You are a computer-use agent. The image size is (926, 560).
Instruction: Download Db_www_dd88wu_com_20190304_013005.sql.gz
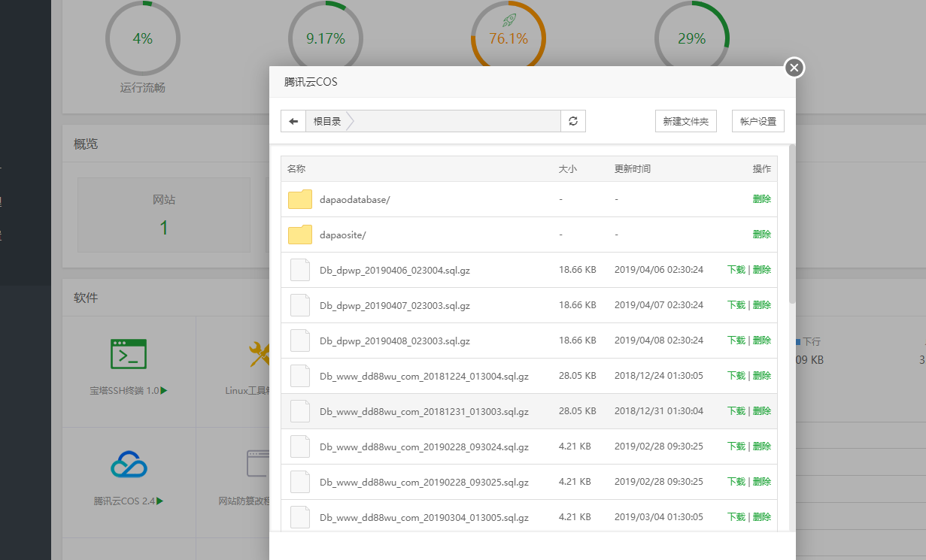pyautogui.click(x=736, y=517)
